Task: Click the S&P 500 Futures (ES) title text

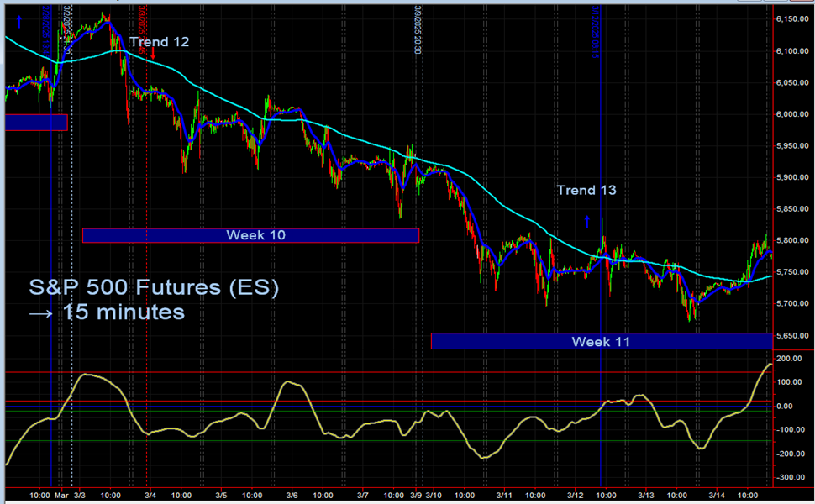Action: [155, 286]
